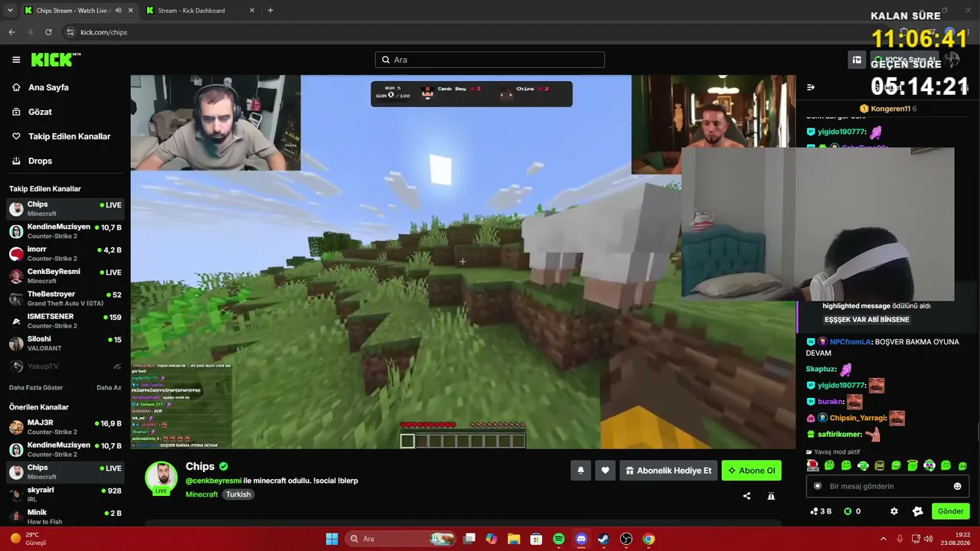Type area: click Bir mesaj gönderin field
Image resolution: width=980 pixels, height=551 pixels.
(888, 486)
